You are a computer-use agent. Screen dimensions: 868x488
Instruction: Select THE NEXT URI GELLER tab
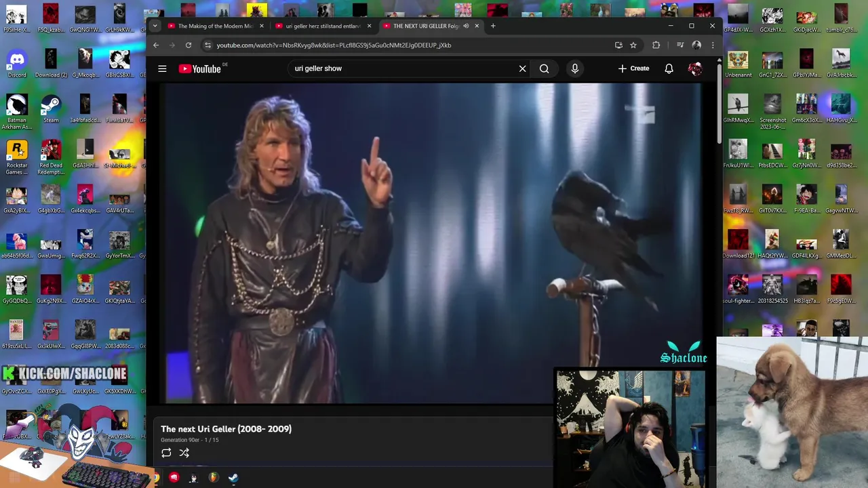tap(426, 26)
